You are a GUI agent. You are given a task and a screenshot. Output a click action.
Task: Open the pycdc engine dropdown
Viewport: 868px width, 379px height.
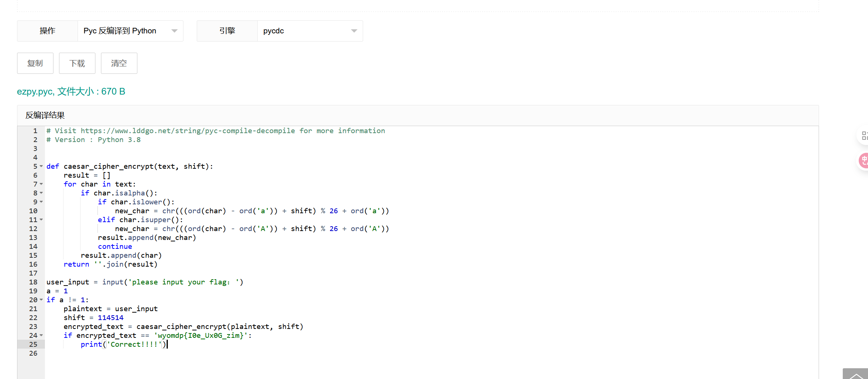click(310, 31)
